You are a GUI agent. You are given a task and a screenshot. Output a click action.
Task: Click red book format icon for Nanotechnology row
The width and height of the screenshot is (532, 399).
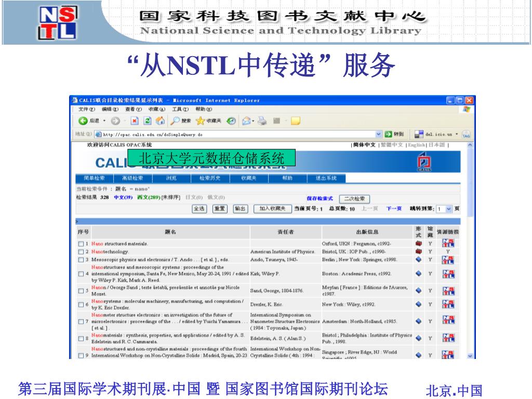(419, 251)
